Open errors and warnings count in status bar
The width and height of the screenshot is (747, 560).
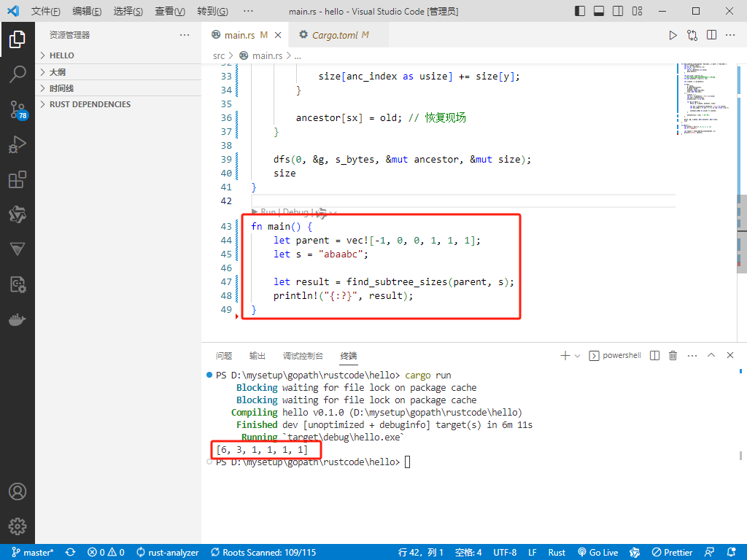[107, 553]
